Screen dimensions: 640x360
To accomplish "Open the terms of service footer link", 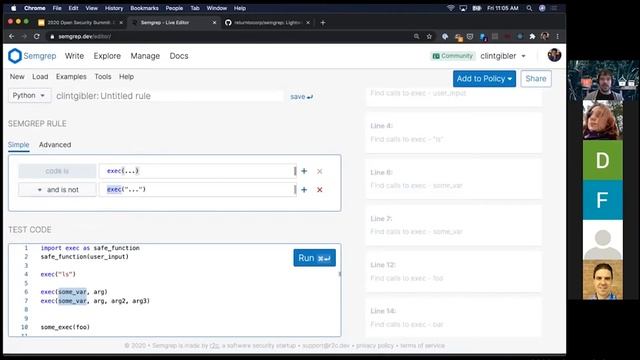I will [422, 346].
